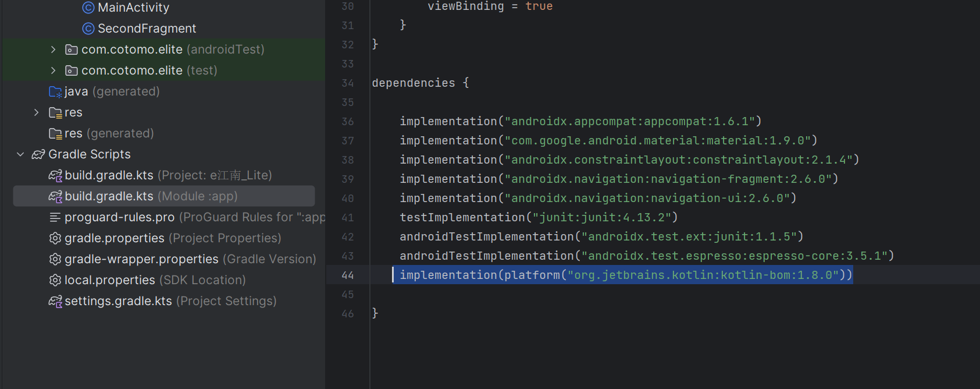Collapse the Gradle Scripts node
Image resolution: width=980 pixels, height=389 pixels.
coord(20,154)
